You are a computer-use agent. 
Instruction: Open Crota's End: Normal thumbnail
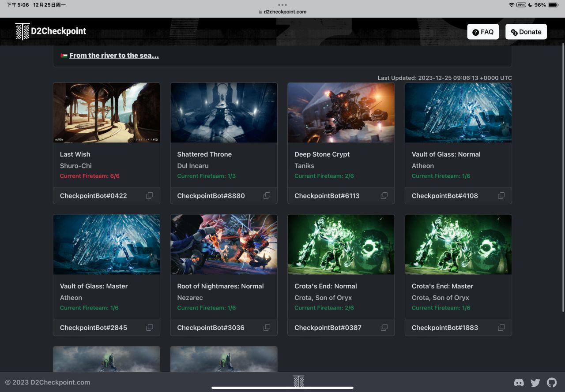341,244
